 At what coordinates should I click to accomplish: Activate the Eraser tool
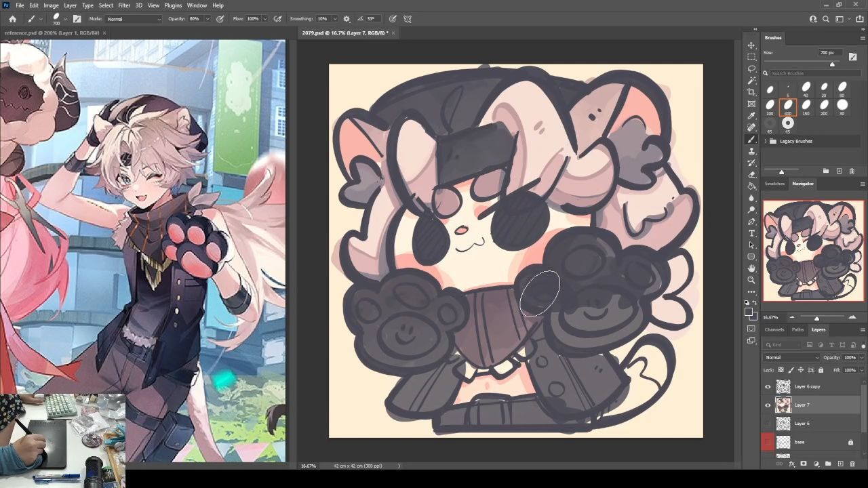coord(751,174)
